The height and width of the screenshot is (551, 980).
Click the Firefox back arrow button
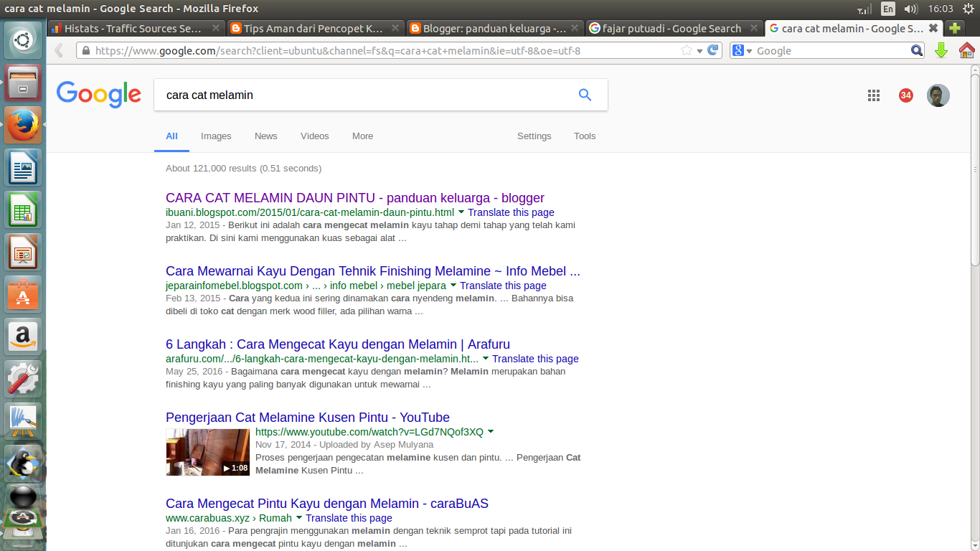pos(60,50)
